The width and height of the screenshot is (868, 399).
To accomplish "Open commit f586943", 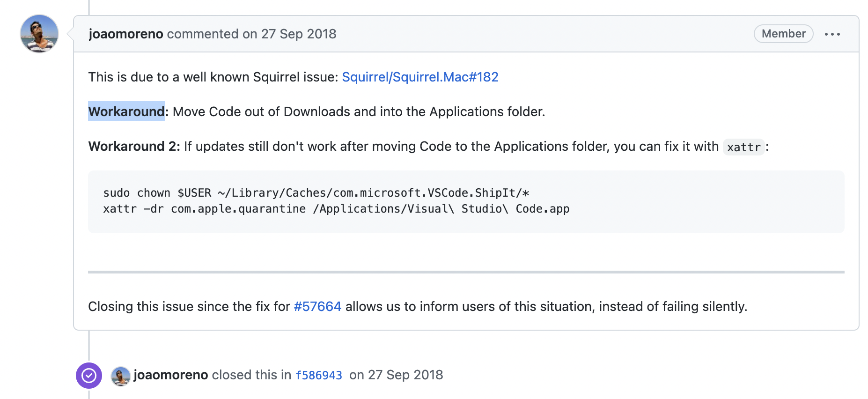I will tap(319, 375).
